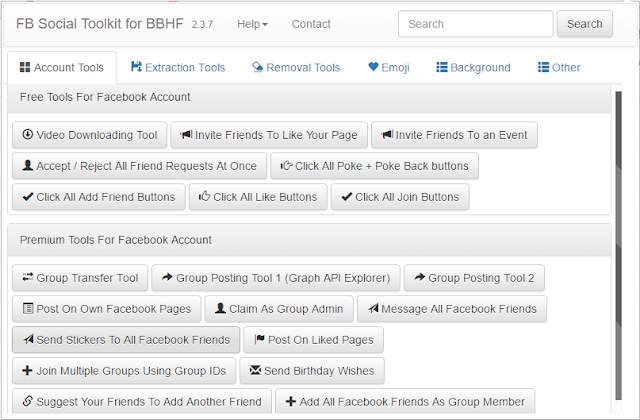Click pointing hand icon on Click All Poke buttons

coord(286,165)
